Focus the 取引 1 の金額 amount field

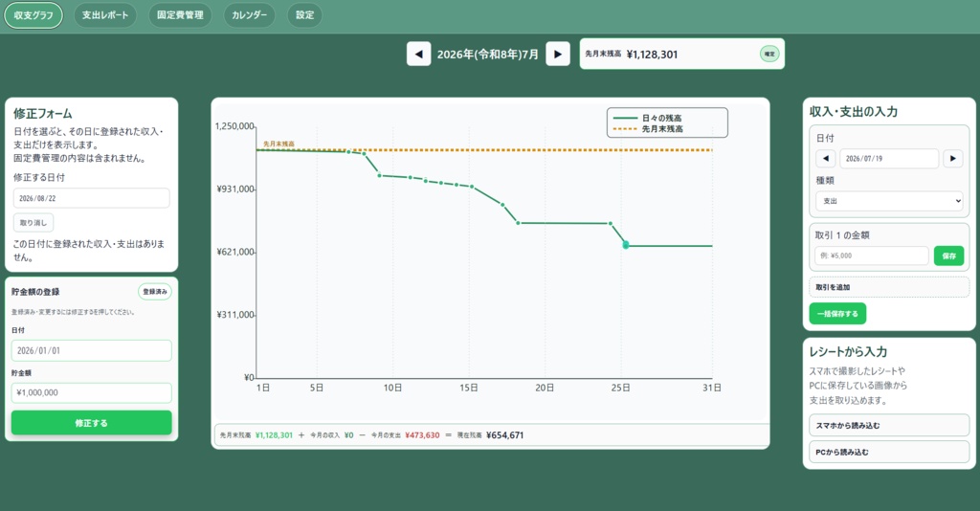tap(871, 255)
